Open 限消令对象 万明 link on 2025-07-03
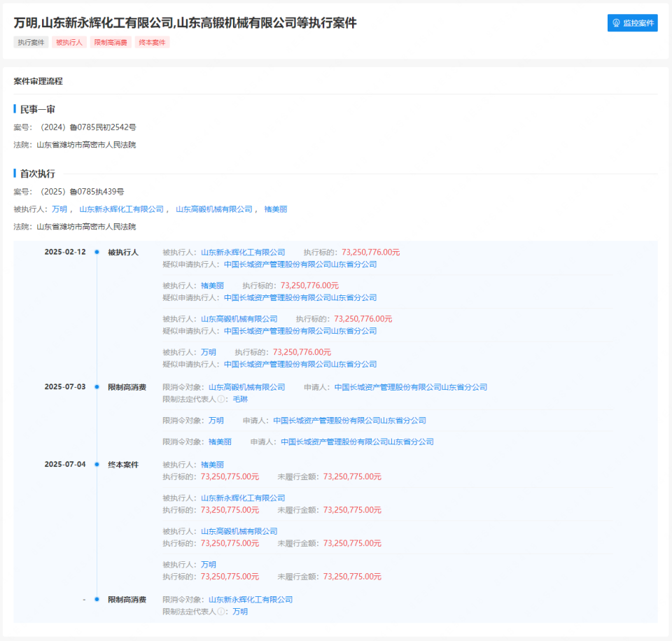Image resolution: width=672 pixels, height=641 pixels. pyautogui.click(x=216, y=421)
